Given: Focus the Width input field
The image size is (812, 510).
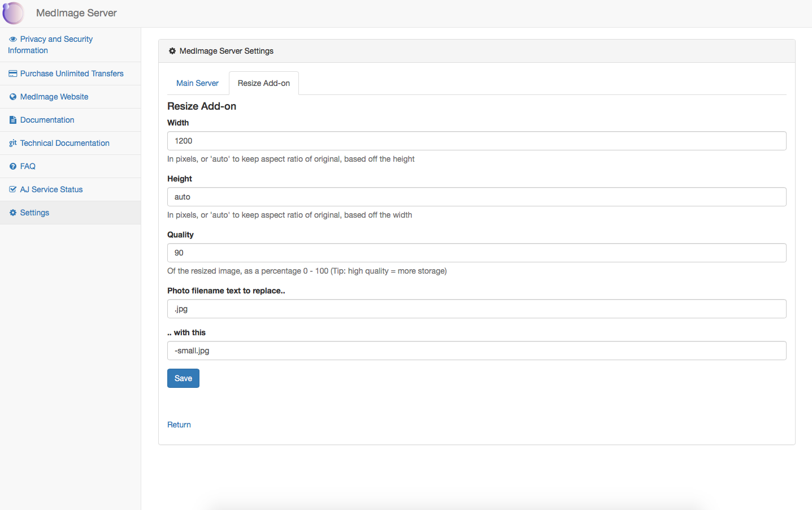Looking at the screenshot, I should pyautogui.click(x=477, y=141).
